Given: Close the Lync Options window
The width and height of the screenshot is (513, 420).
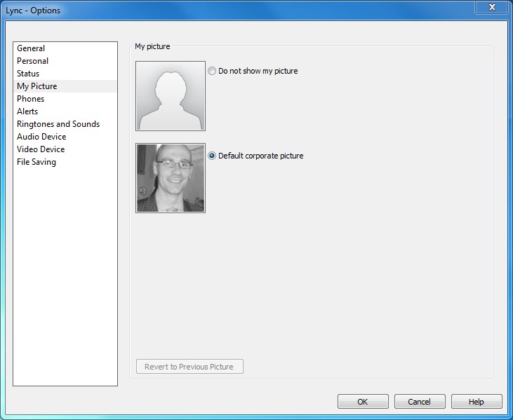Looking at the screenshot, I should [492, 7].
